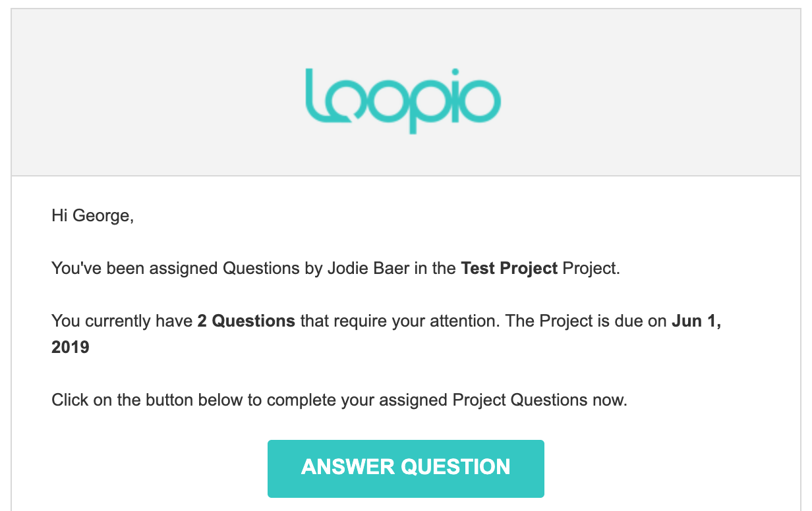Click the bold Jun 1, due date
This screenshot has width=812, height=511.
(x=696, y=321)
